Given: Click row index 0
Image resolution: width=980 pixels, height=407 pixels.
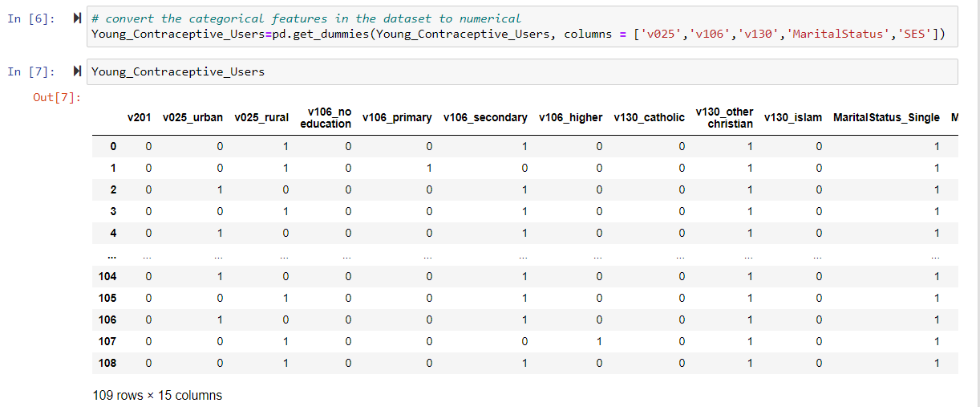Looking at the screenshot, I should point(113,147).
